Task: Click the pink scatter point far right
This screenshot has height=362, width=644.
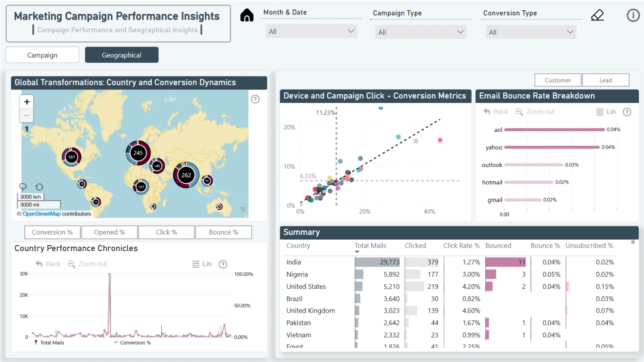Action: 440,140
